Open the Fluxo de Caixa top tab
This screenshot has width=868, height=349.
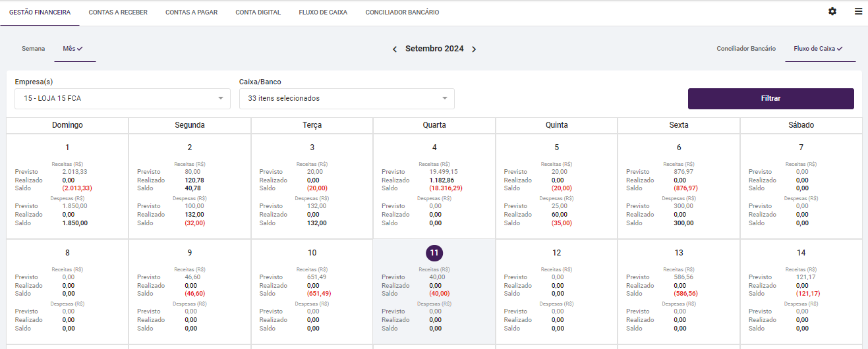[x=323, y=13]
